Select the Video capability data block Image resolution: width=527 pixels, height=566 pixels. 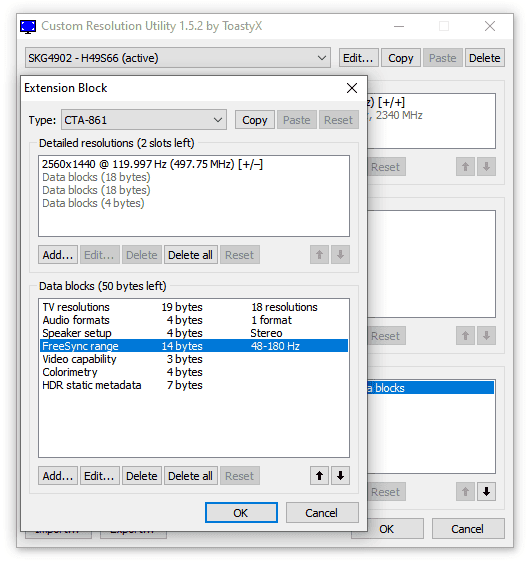(x=194, y=359)
